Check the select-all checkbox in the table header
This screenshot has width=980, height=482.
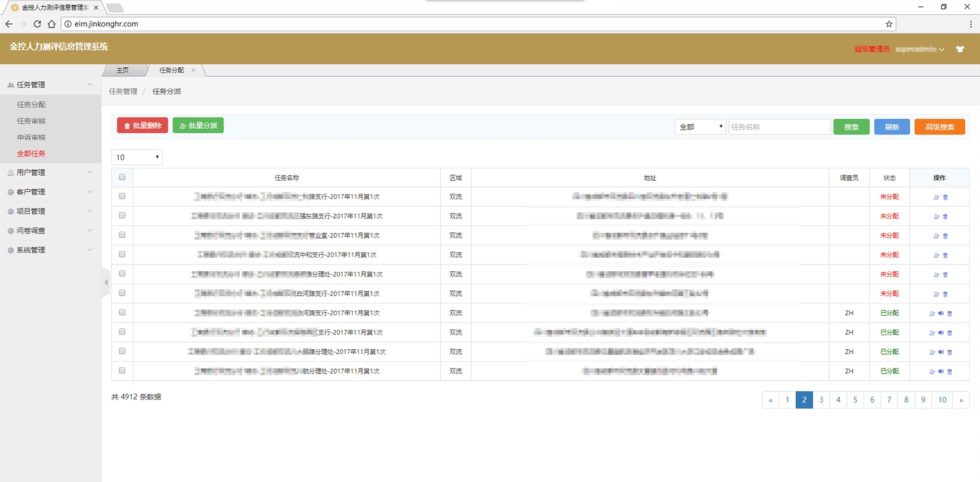(122, 177)
